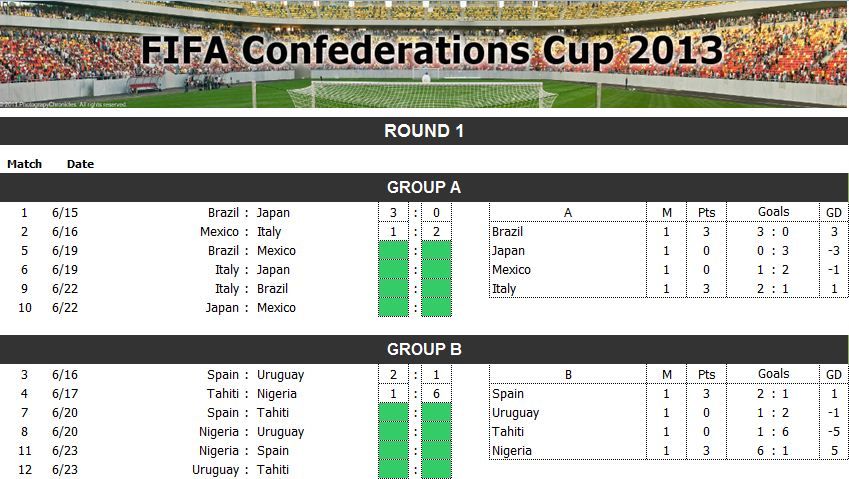
Task: Click the score 3 in Brazil–Japan match
Action: (x=394, y=213)
